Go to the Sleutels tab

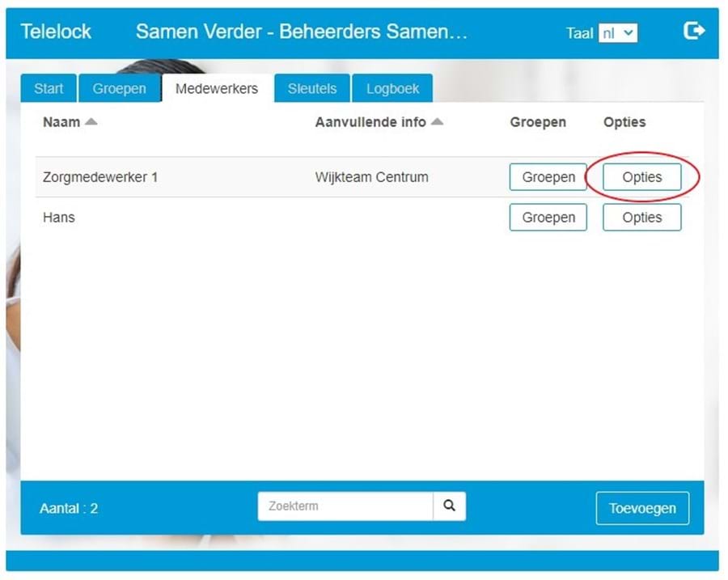(312, 88)
